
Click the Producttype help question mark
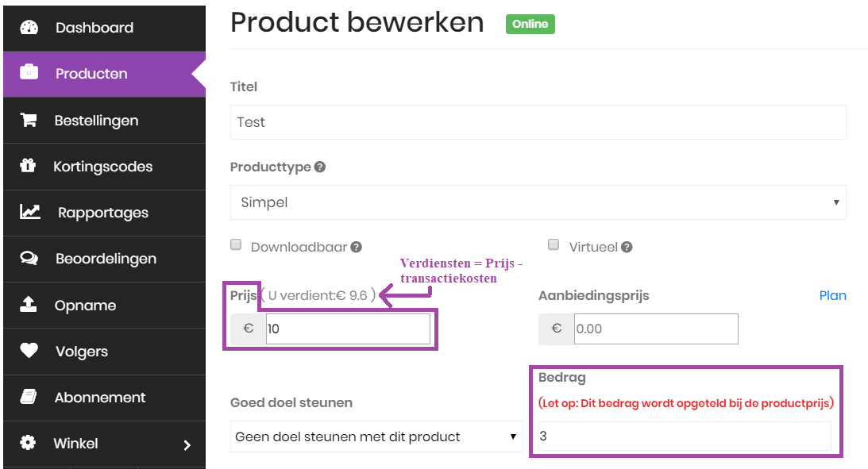(x=320, y=167)
